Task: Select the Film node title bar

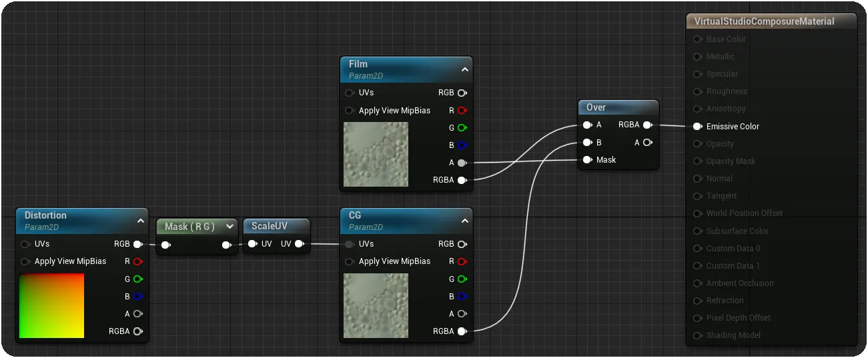Action: coord(406,69)
